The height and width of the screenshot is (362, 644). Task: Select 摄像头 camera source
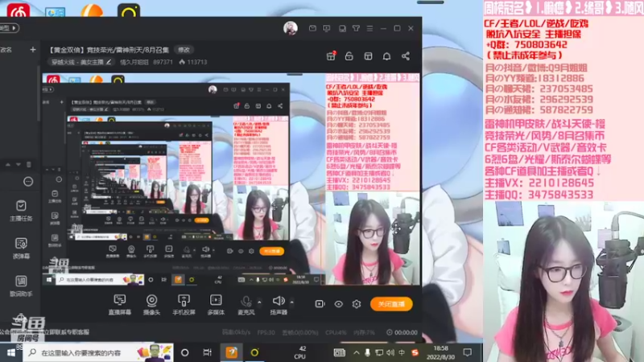pyautogui.click(x=151, y=305)
